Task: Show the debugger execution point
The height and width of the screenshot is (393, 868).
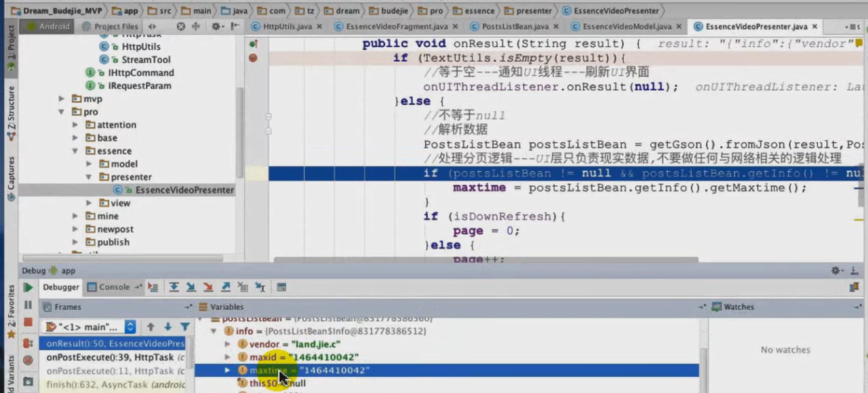Action: 153,287
